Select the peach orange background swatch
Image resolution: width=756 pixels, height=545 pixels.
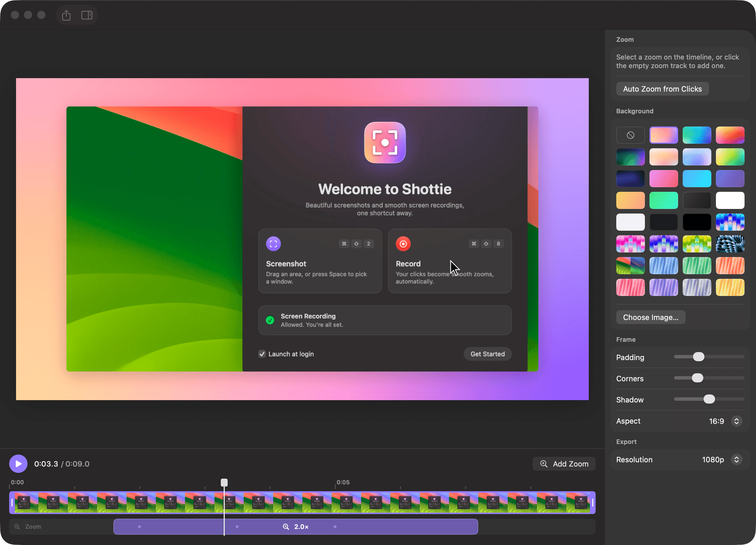point(630,200)
